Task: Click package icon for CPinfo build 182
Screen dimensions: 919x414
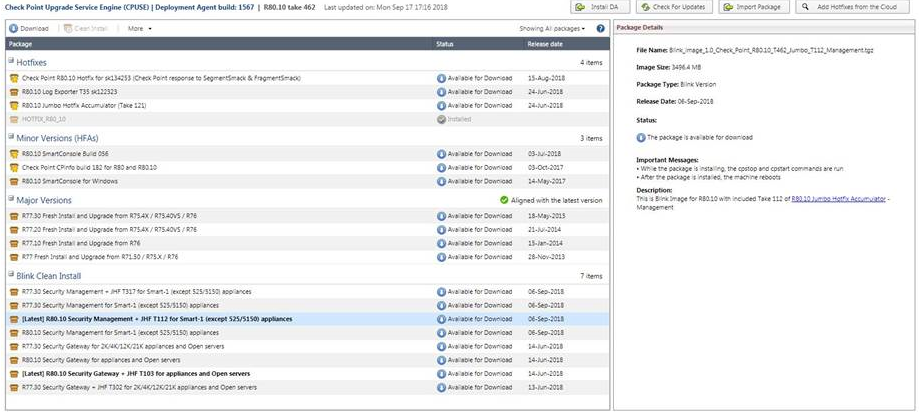Action: (14, 168)
